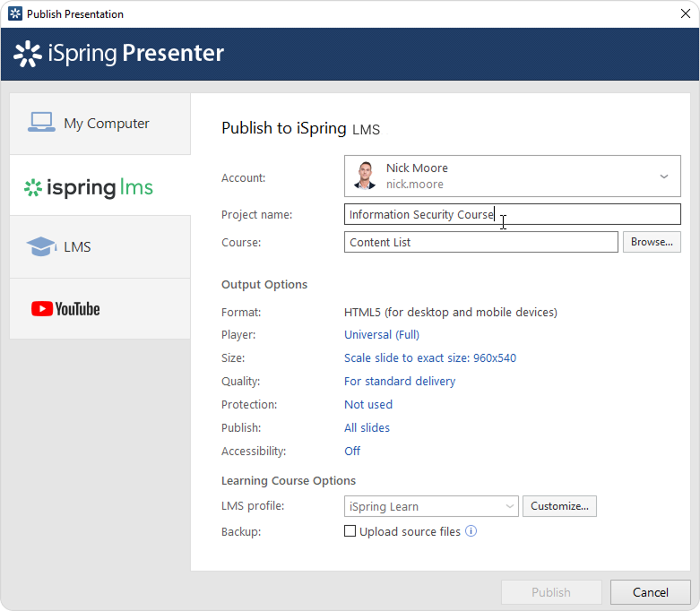Switch to the My Computer tab
700x611 pixels.
click(x=100, y=124)
